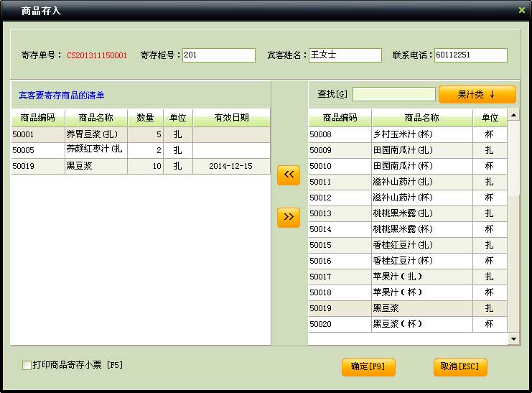The height and width of the screenshot is (393, 532).
Task: Focus the 联系电话 phone number field
Action: pos(470,55)
